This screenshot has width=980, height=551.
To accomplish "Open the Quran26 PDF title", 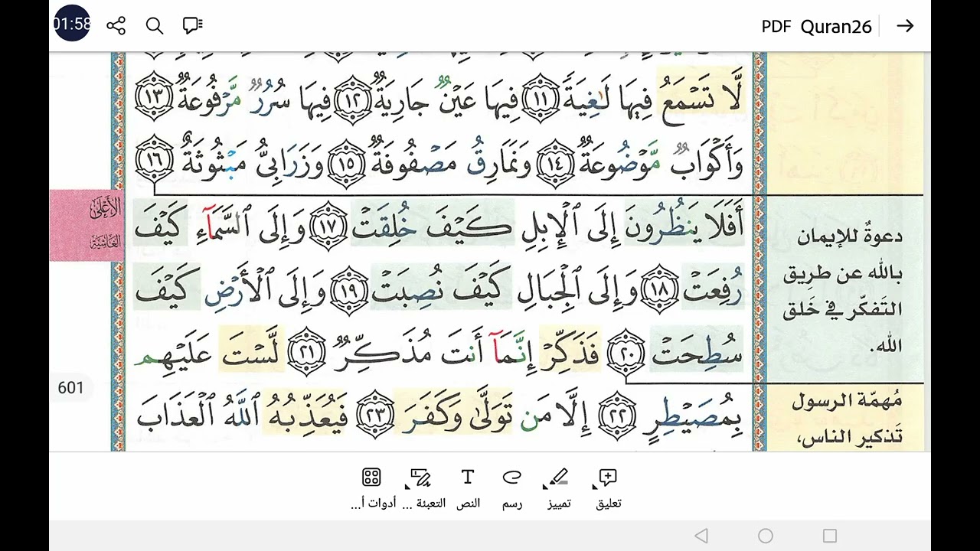I will point(816,27).
